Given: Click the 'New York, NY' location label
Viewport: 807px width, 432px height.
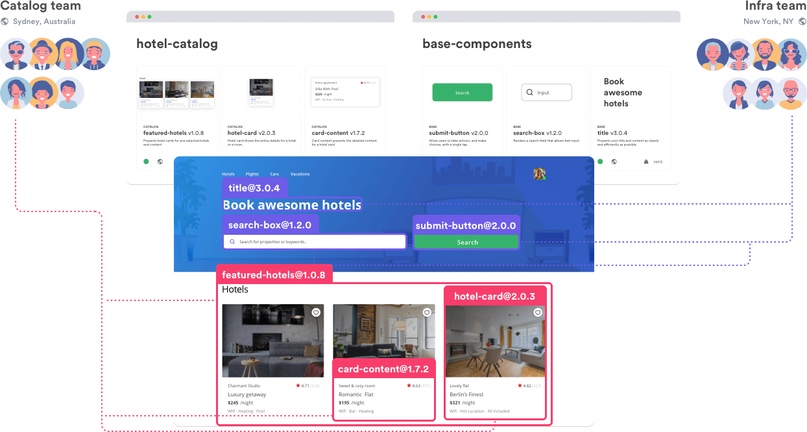Looking at the screenshot, I should (x=768, y=22).
